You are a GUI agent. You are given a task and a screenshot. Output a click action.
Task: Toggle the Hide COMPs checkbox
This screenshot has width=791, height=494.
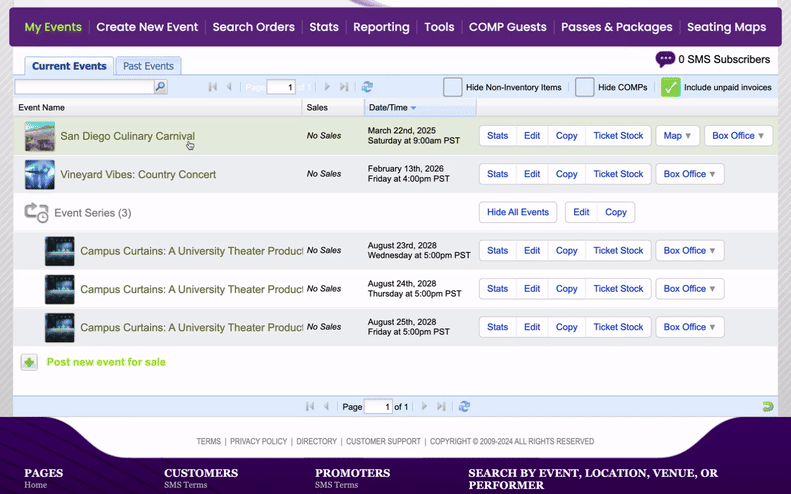(x=584, y=87)
